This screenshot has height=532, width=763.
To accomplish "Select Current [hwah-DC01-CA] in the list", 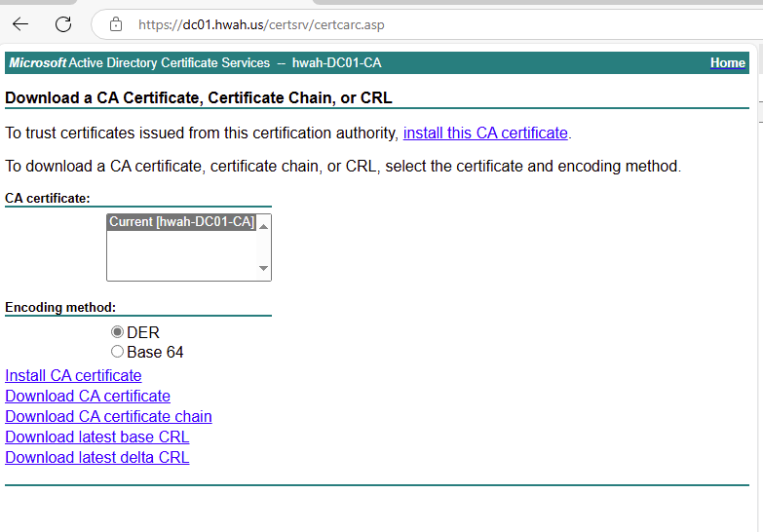I will point(181,222).
